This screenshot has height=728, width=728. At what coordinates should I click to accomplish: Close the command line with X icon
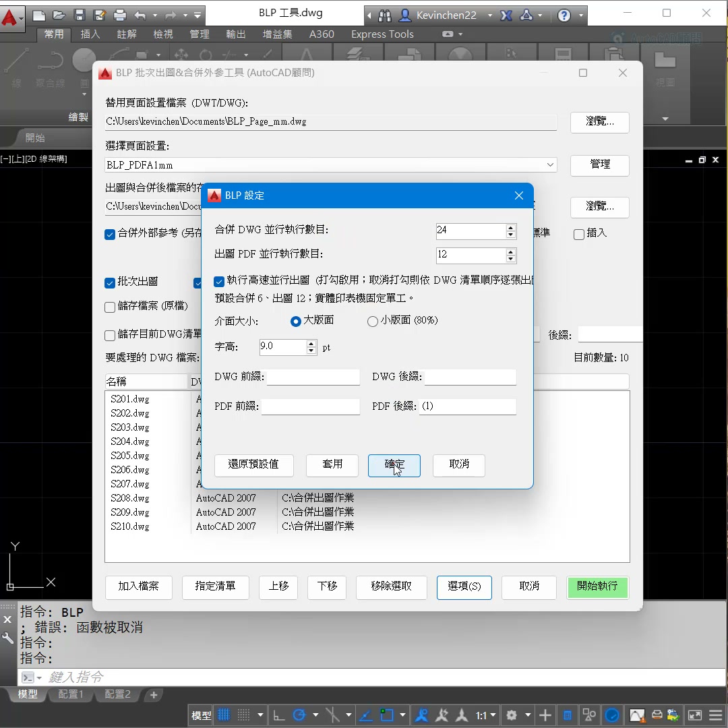pos(7,619)
